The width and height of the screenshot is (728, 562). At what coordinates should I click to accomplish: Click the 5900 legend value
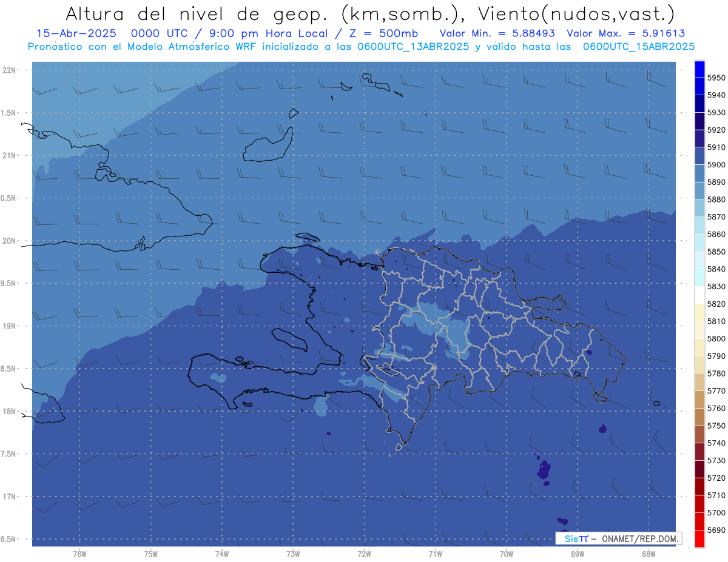716,165
